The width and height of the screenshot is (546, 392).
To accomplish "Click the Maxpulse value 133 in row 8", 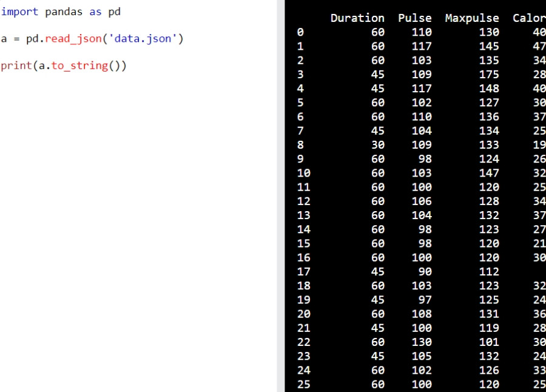I will [x=489, y=145].
